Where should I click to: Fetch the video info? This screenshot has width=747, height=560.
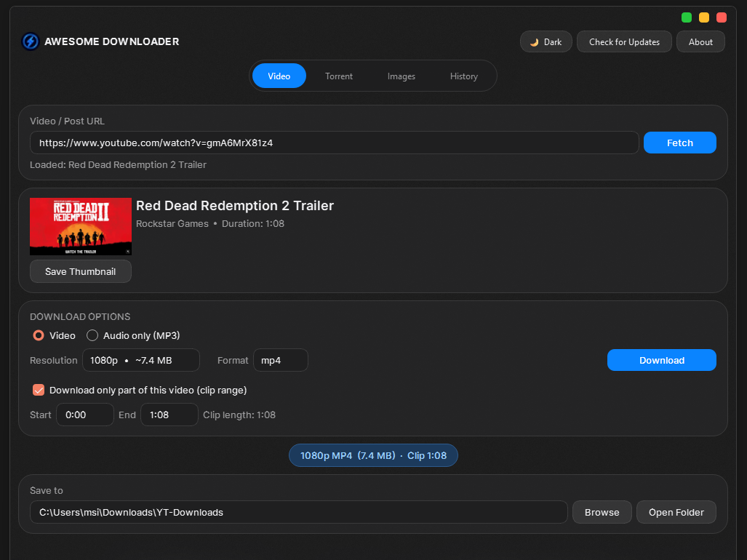(x=679, y=143)
